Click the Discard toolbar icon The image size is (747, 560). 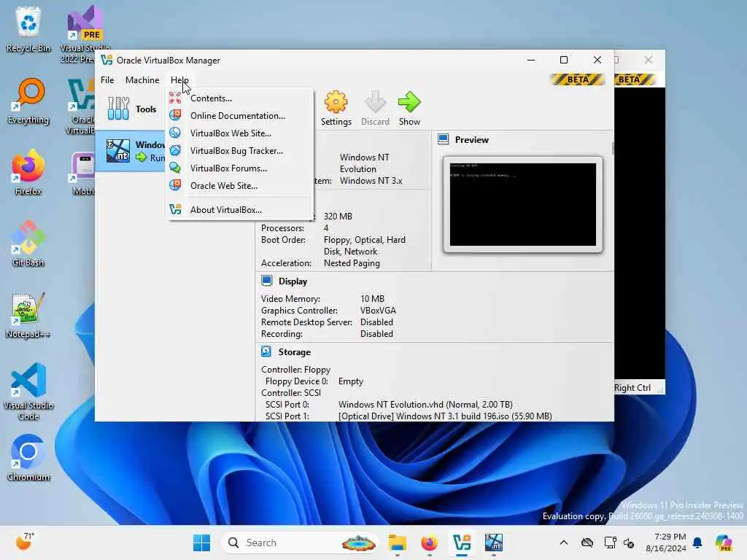tap(375, 102)
